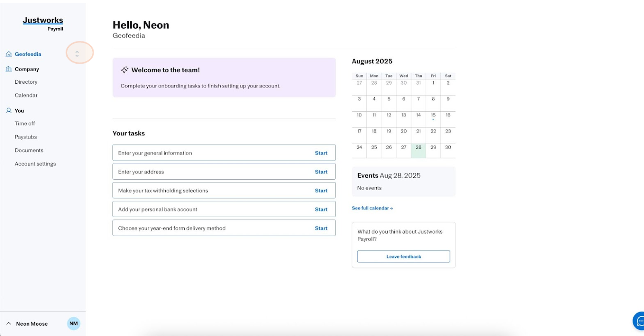View Paystubs from the sidebar
The height and width of the screenshot is (336, 644).
(26, 137)
